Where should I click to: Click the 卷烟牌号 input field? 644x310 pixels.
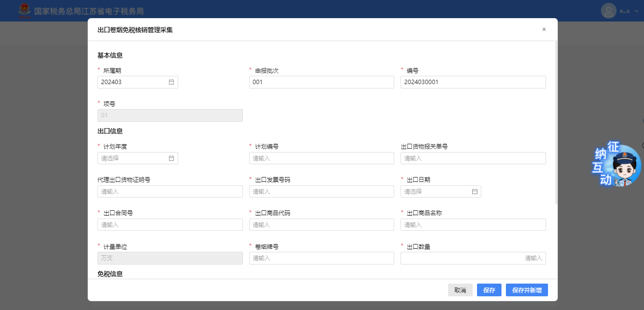[321, 258]
